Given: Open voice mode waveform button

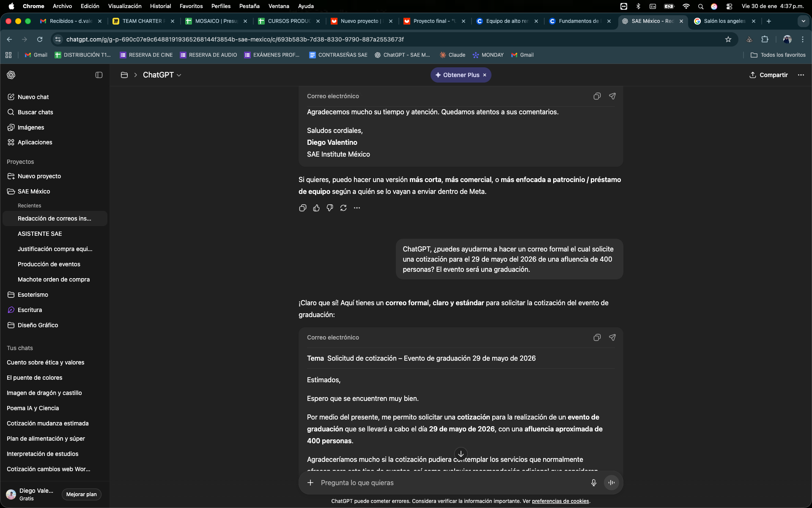Looking at the screenshot, I should [611, 483].
